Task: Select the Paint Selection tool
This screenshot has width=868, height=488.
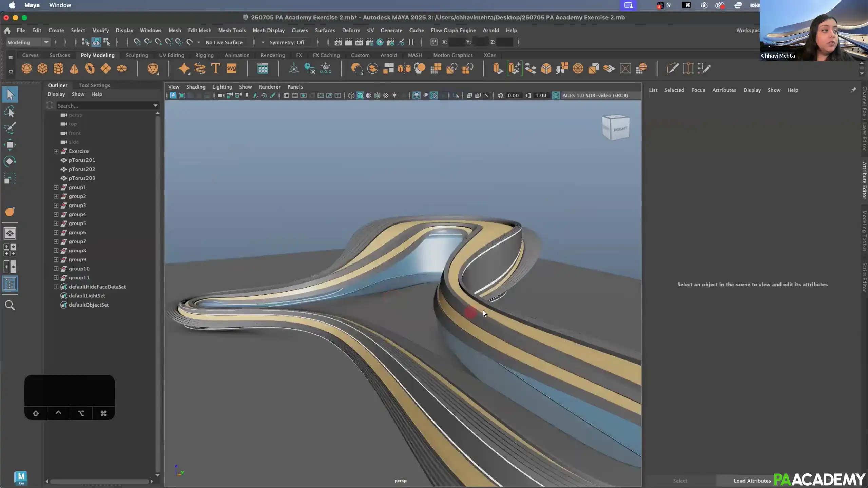Action: 10,128
